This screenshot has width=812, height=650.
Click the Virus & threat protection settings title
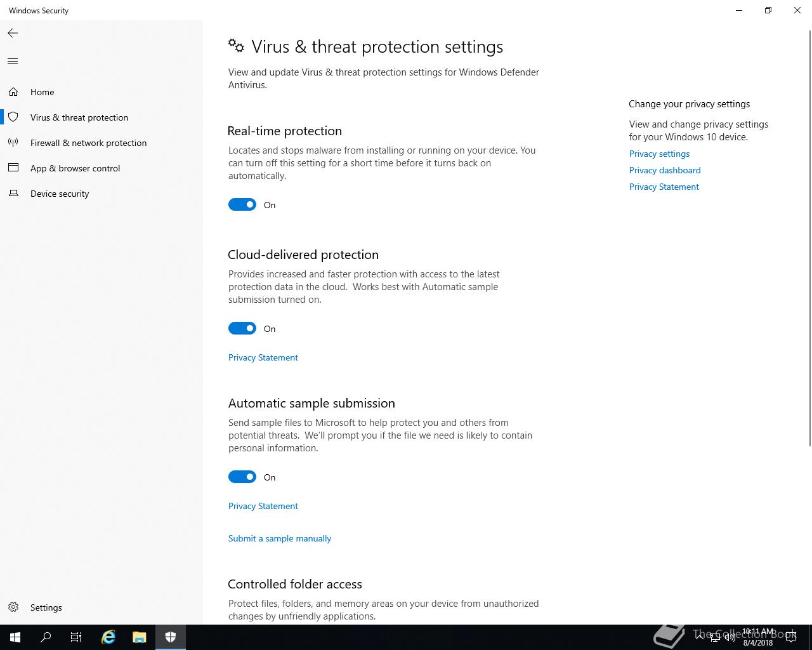[x=377, y=46]
